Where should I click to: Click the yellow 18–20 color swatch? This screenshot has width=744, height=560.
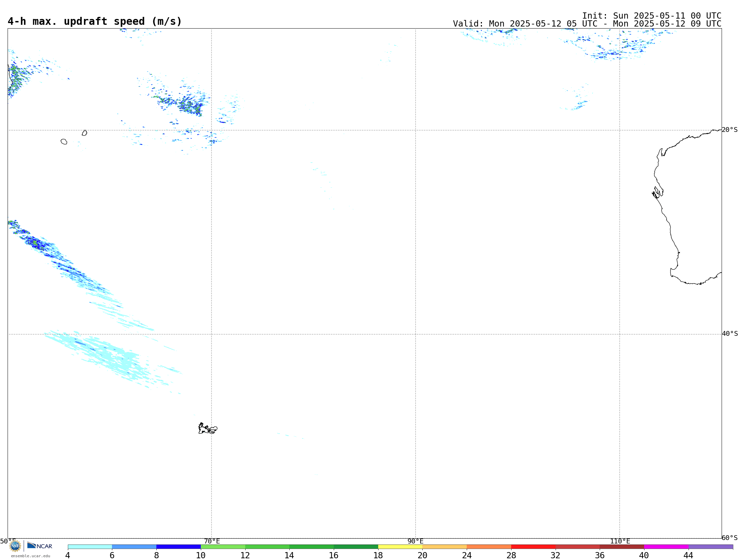(400, 547)
